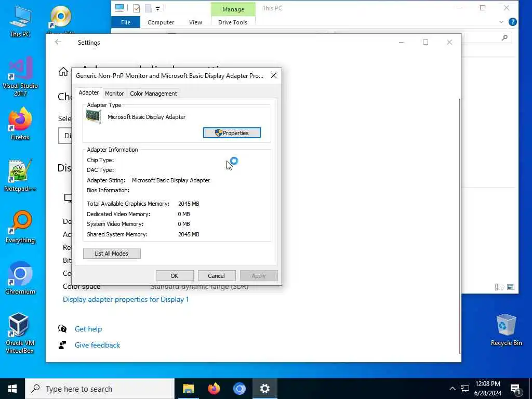The height and width of the screenshot is (399, 532).
Task: Click Total Available Graphics Memory 2045 MB
Action: 189,204
